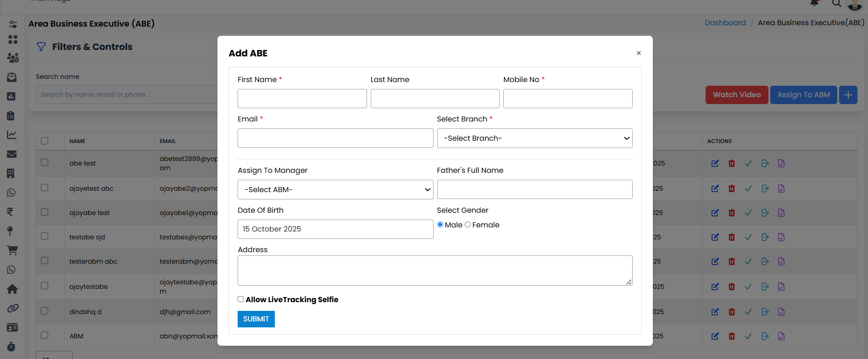Select the Female gender radio button
The image size is (868, 359).
(x=467, y=225)
